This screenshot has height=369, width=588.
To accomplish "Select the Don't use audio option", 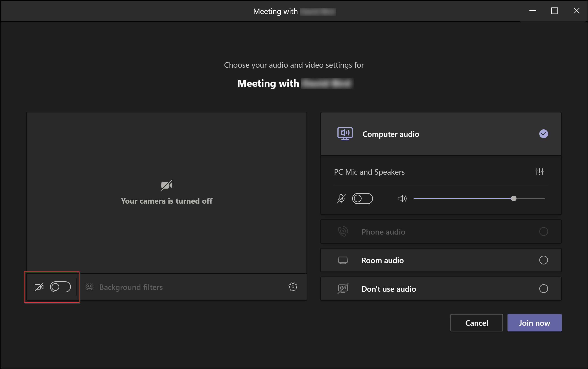I will pyautogui.click(x=544, y=289).
